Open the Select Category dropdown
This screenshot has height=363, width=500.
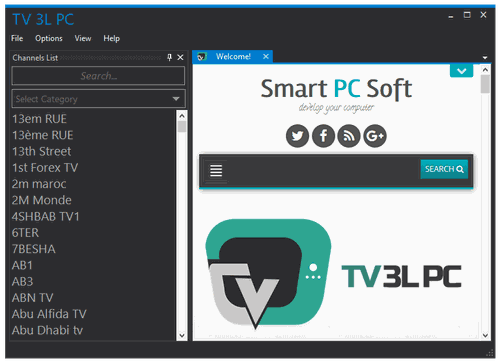99,99
